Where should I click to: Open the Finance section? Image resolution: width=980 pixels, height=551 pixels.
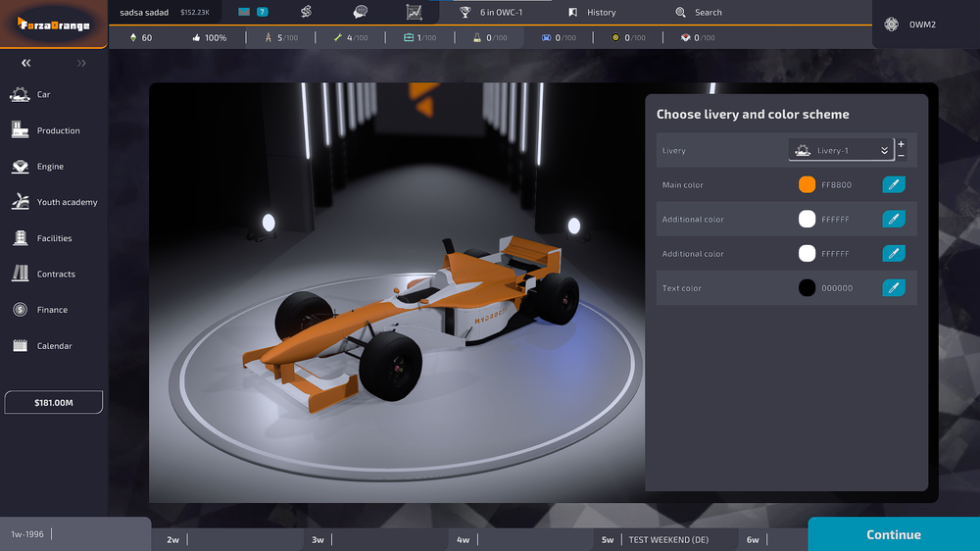point(52,310)
